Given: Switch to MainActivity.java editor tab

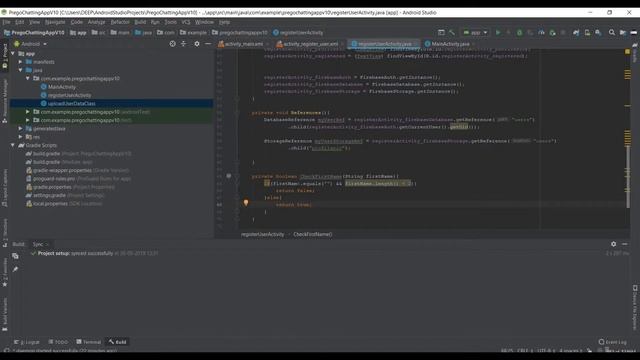Looking at the screenshot, I should pos(450,44).
